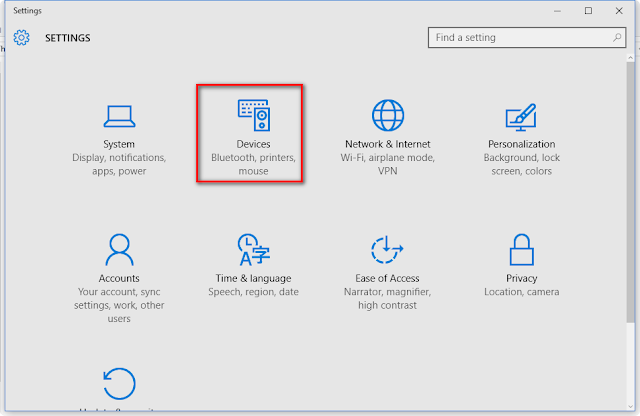Select the Privacy category title
Viewport: 640px width, 416px height.
point(522,278)
